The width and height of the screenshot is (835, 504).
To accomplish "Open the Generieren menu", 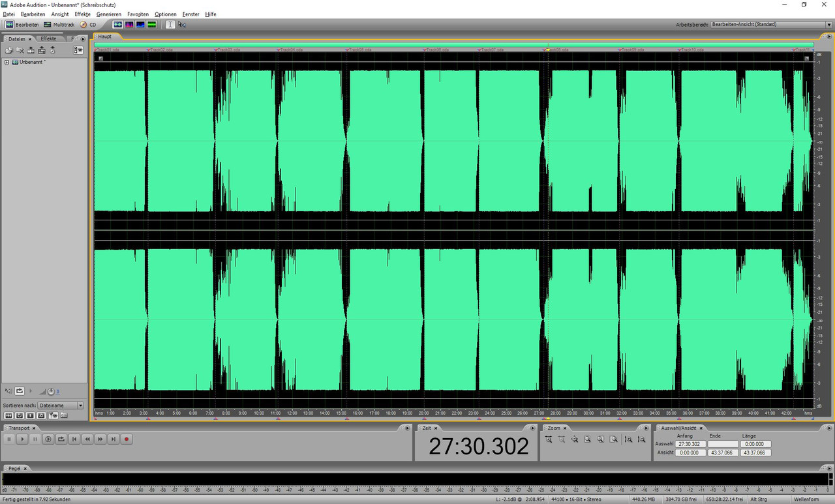I will [109, 14].
